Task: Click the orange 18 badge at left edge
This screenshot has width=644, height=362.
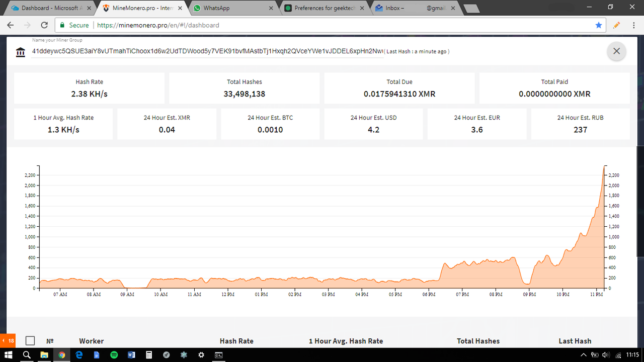Action: 9,341
